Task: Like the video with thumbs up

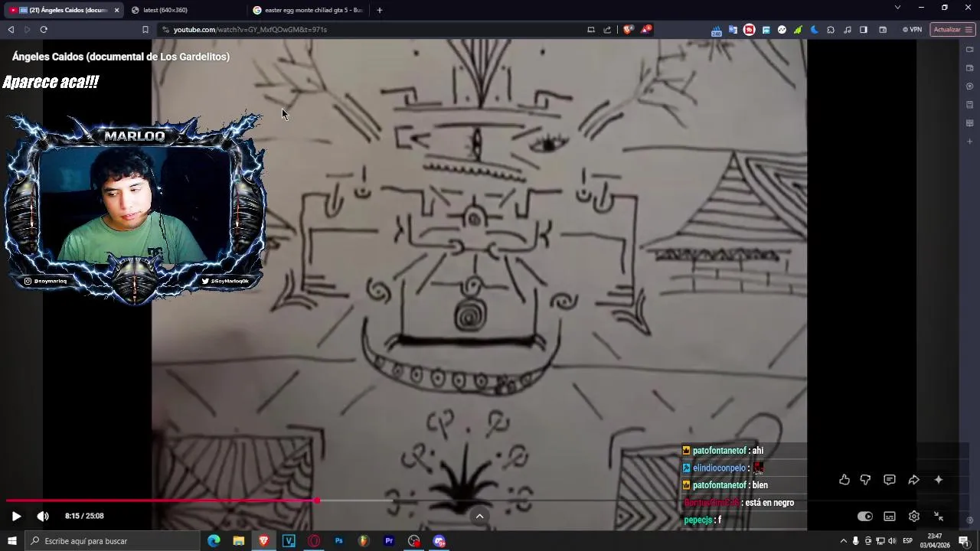Action: tap(844, 480)
